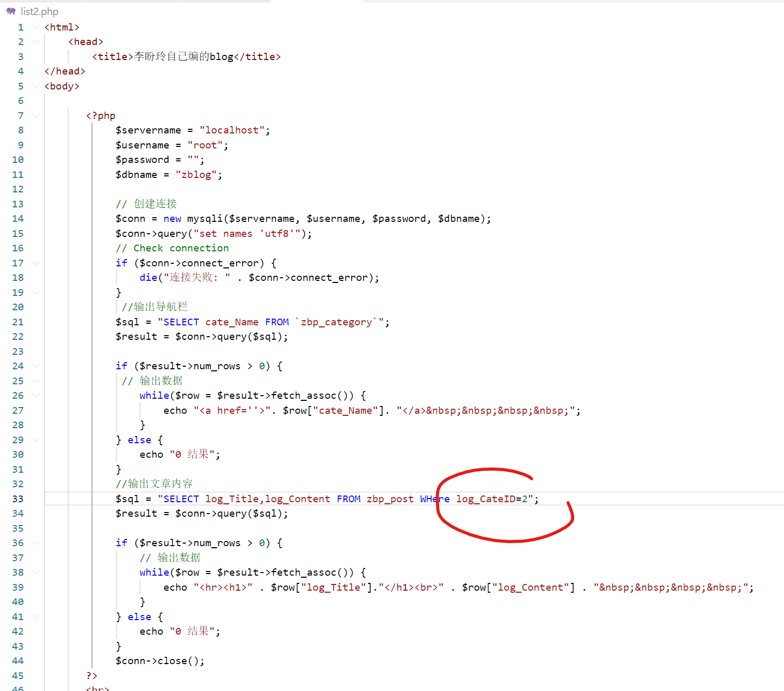Image resolution: width=784 pixels, height=691 pixels.
Task: Click the echo statement on line 30
Action: (x=180, y=454)
